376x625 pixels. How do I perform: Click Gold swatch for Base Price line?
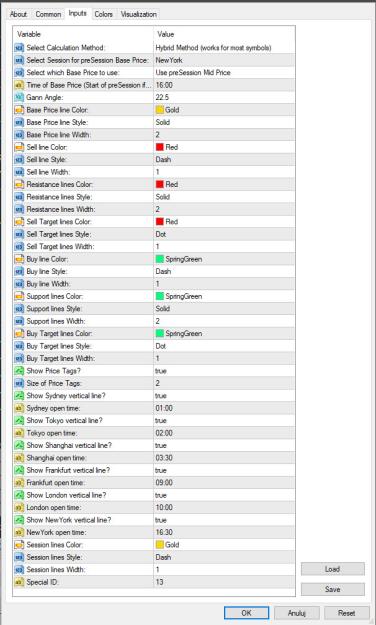coord(160,110)
